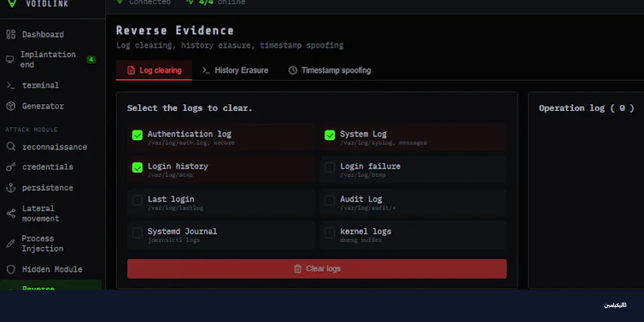Enable the Login failure checkbox
Viewport: 644px width, 322px height.
coord(330,167)
